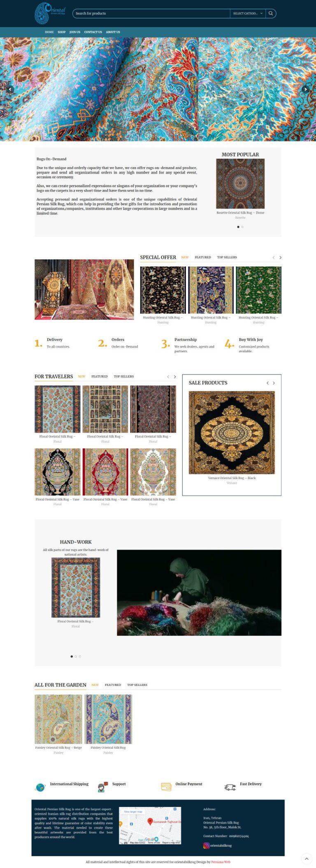Click the Instagram orientalsilkrug icon
Image resolution: width=316 pixels, height=868 pixels.
tap(206, 845)
